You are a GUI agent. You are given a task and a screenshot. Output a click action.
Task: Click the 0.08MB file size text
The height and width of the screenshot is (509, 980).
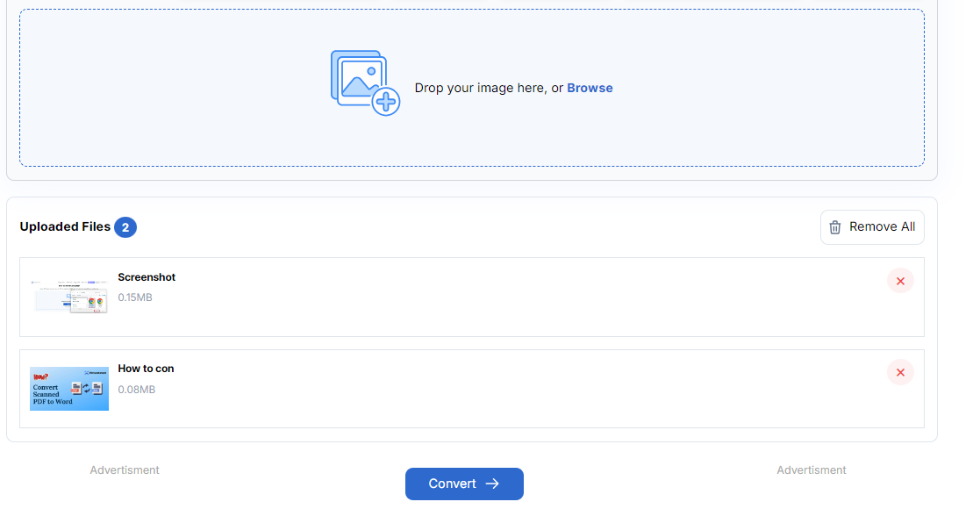coord(137,390)
